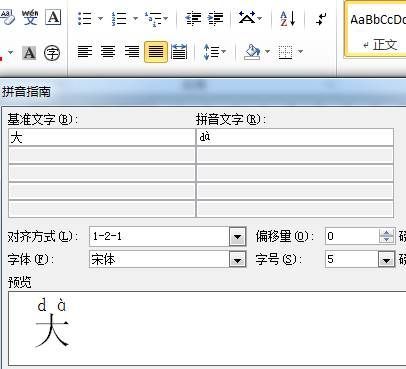Click the Borders icon
The width and height of the screenshot is (406, 369).
click(285, 52)
